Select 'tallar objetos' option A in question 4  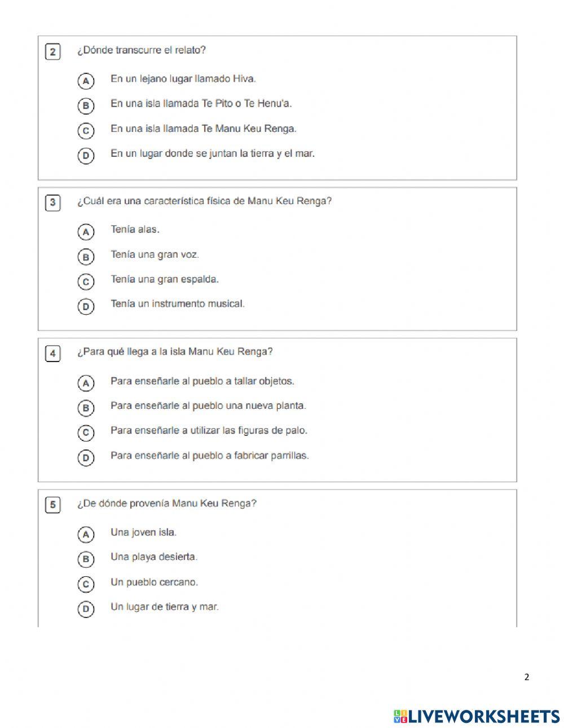point(86,383)
